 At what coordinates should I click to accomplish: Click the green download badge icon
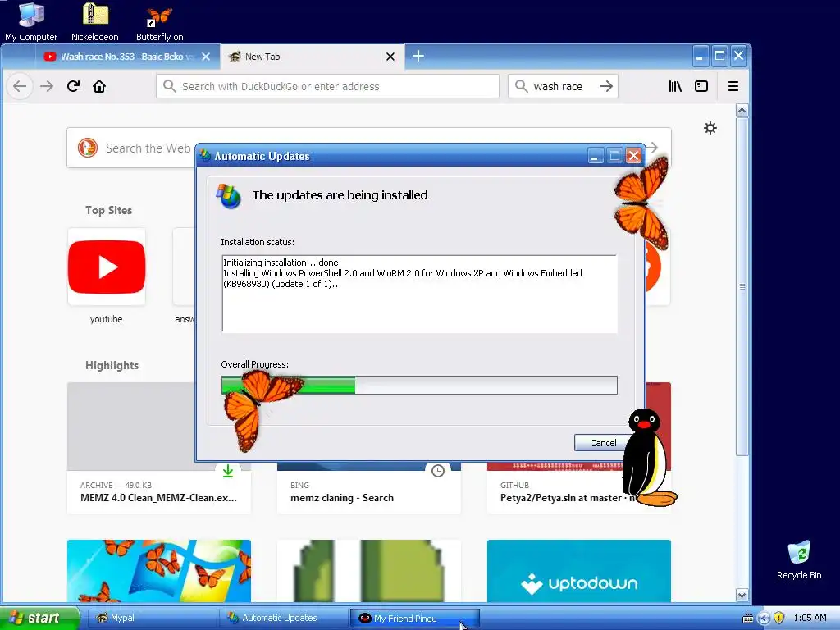pos(228,470)
